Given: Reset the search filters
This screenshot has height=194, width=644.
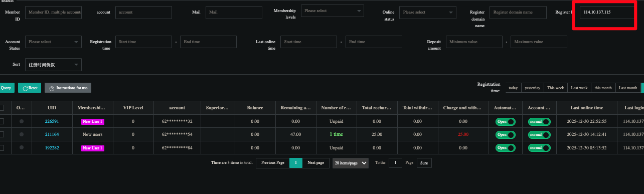Looking at the screenshot, I should [30, 88].
